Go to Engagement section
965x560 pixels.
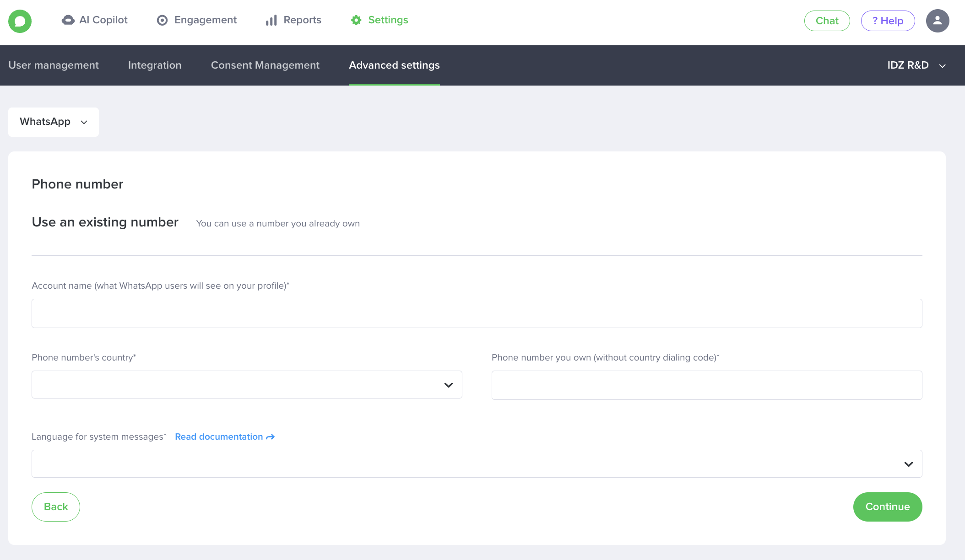pyautogui.click(x=197, y=20)
